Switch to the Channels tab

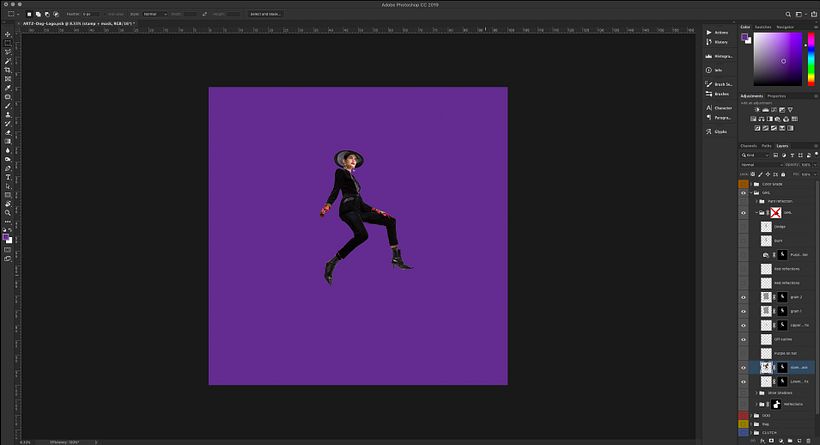pyautogui.click(x=749, y=145)
